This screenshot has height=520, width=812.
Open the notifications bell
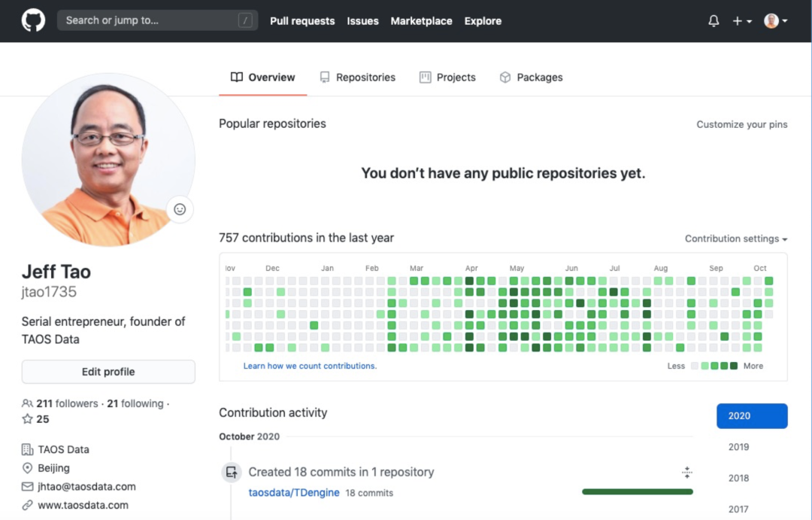[714, 21]
